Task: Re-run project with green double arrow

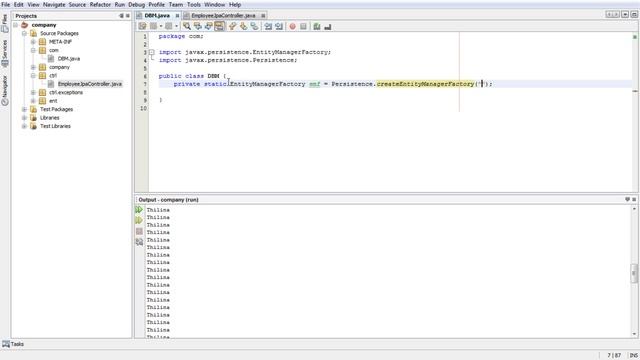Action: 139,210
